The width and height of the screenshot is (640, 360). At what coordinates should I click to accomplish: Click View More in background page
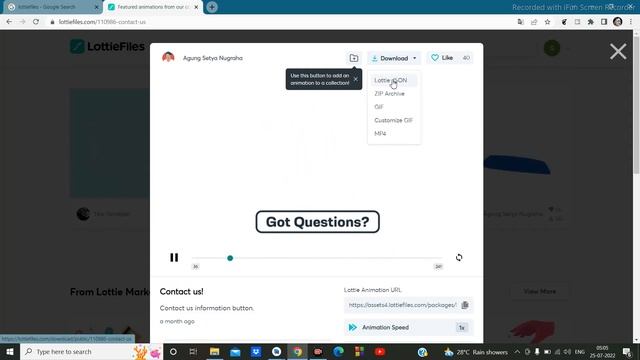pyautogui.click(x=539, y=291)
